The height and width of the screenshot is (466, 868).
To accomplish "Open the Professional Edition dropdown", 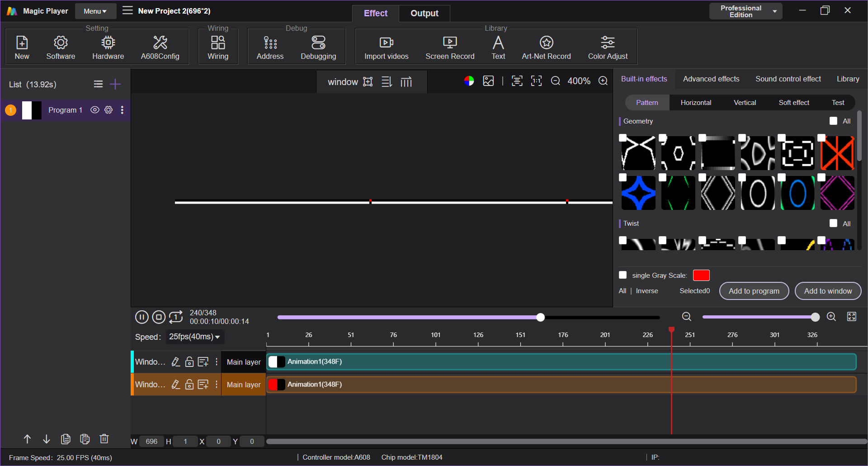I will tap(745, 11).
